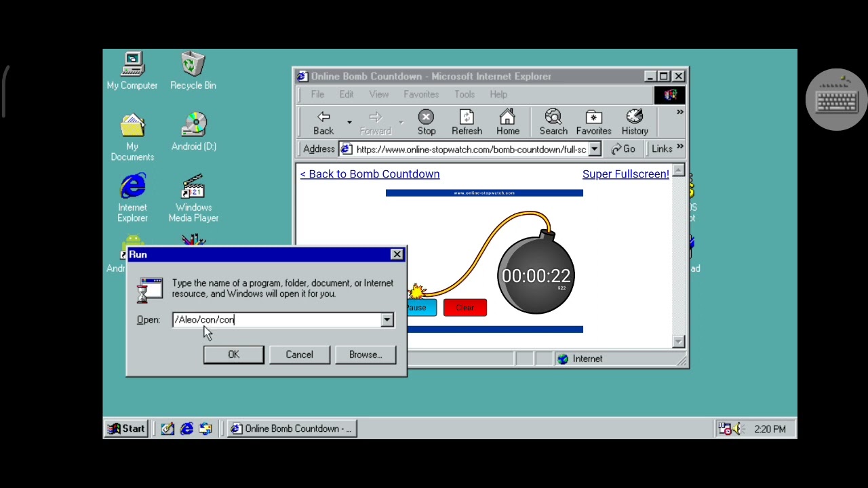Image resolution: width=868 pixels, height=488 pixels.
Task: Click the Forward arrow in Internet Explorer
Action: point(375,123)
